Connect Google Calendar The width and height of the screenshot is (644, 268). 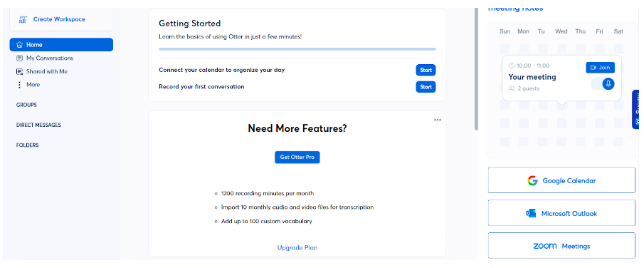561,180
